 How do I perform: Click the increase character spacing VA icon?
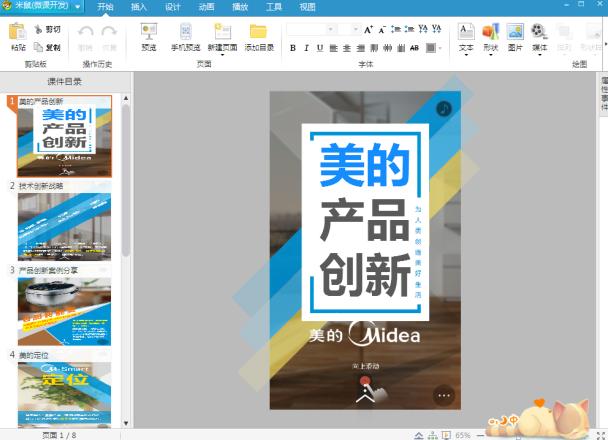pyautogui.click(x=423, y=29)
